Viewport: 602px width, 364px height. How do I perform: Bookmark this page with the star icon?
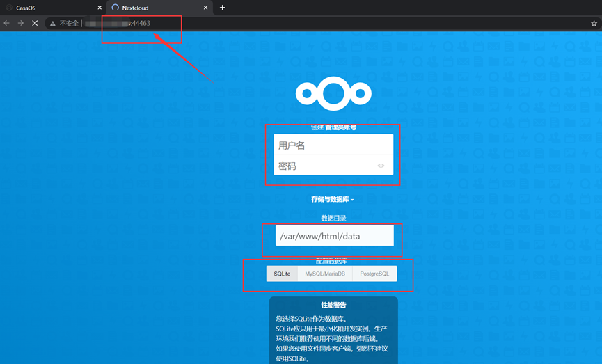594,24
